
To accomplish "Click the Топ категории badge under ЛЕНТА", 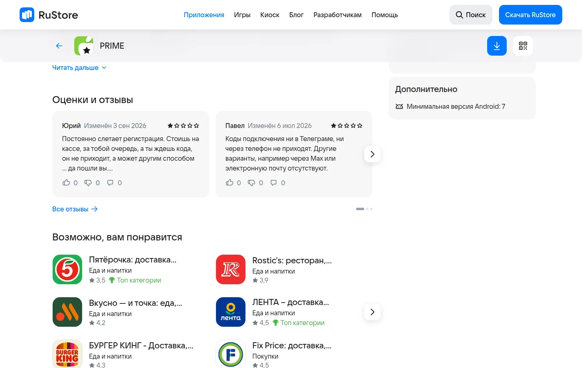I will 298,323.
